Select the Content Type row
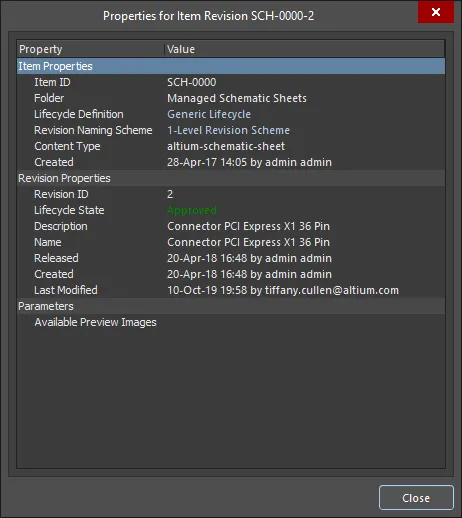This screenshot has width=462, height=518. [231, 146]
